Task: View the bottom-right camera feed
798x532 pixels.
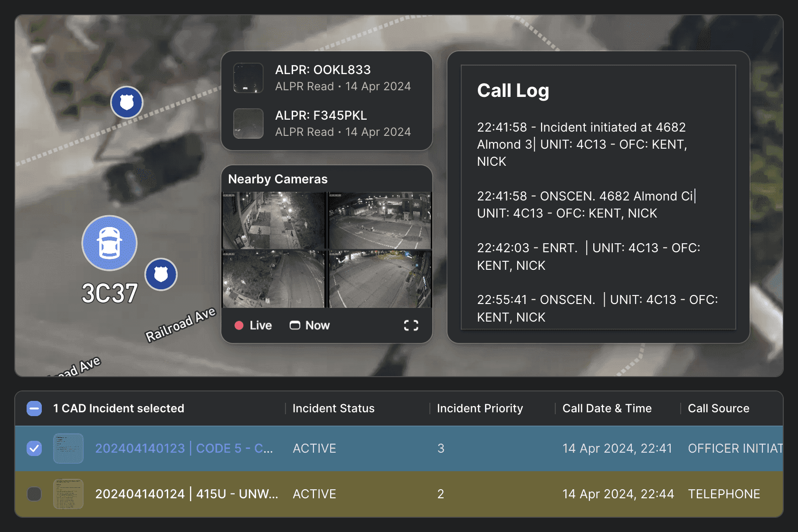Action: [x=380, y=280]
